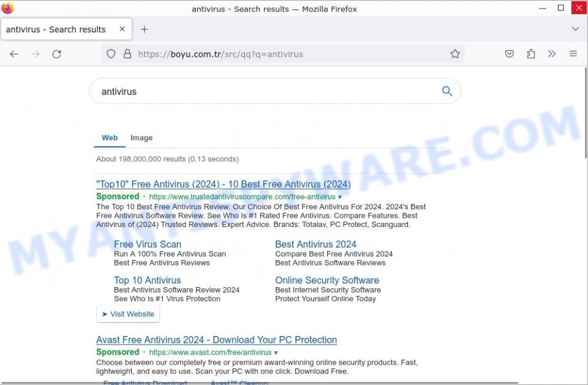List all tabs dropdown arrow
Viewport: 588px width, 385px height.
(575, 29)
